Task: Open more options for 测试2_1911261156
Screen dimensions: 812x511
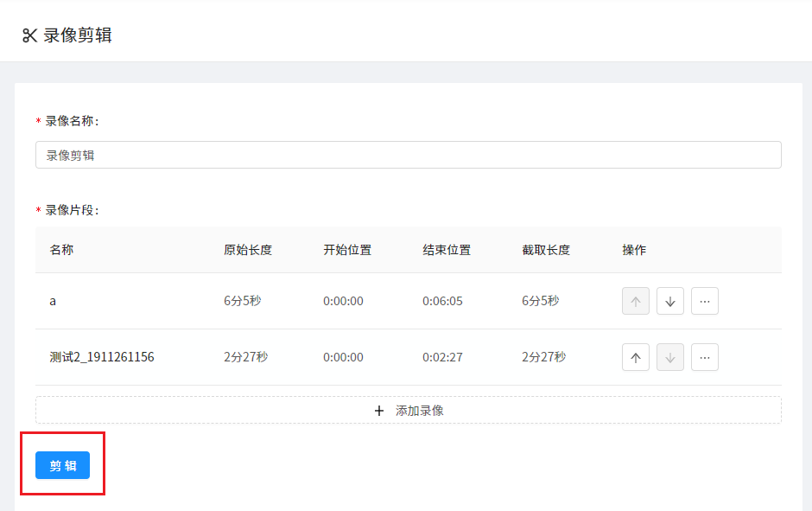Action: (x=705, y=357)
